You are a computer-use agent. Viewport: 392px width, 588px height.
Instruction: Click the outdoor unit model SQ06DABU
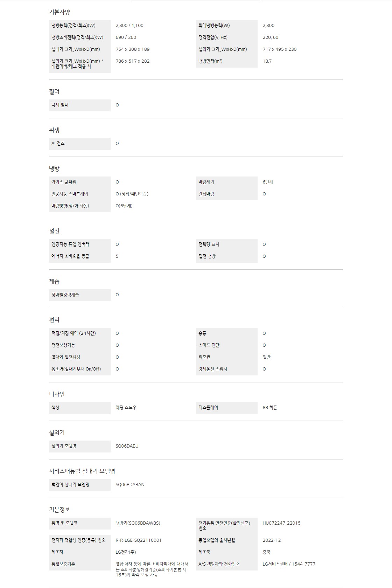pyautogui.click(x=127, y=446)
